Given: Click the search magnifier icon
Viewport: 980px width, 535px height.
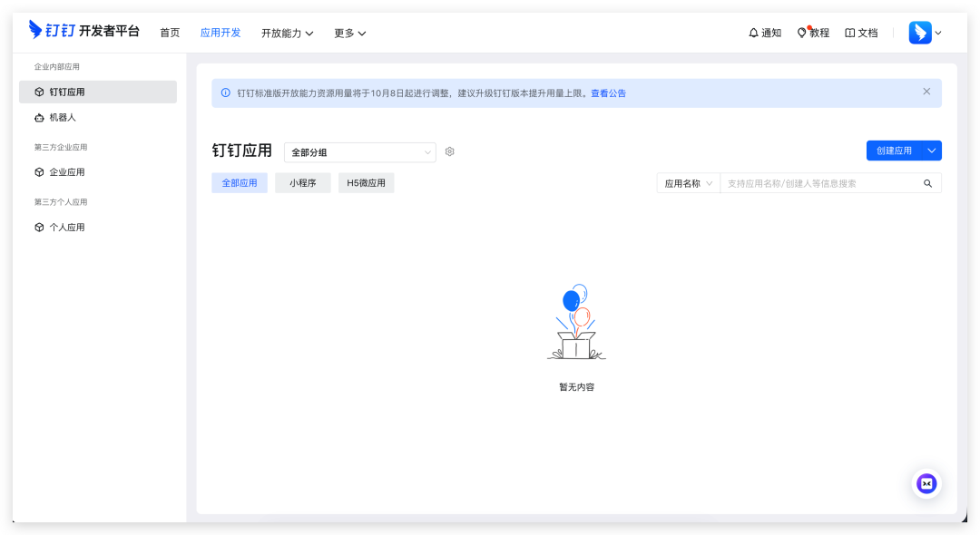Looking at the screenshot, I should point(927,183).
